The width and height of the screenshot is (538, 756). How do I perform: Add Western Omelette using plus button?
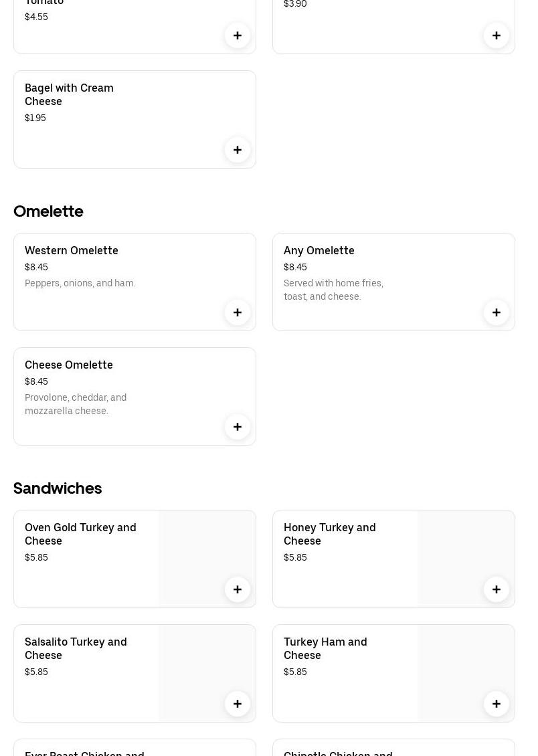[238, 312]
